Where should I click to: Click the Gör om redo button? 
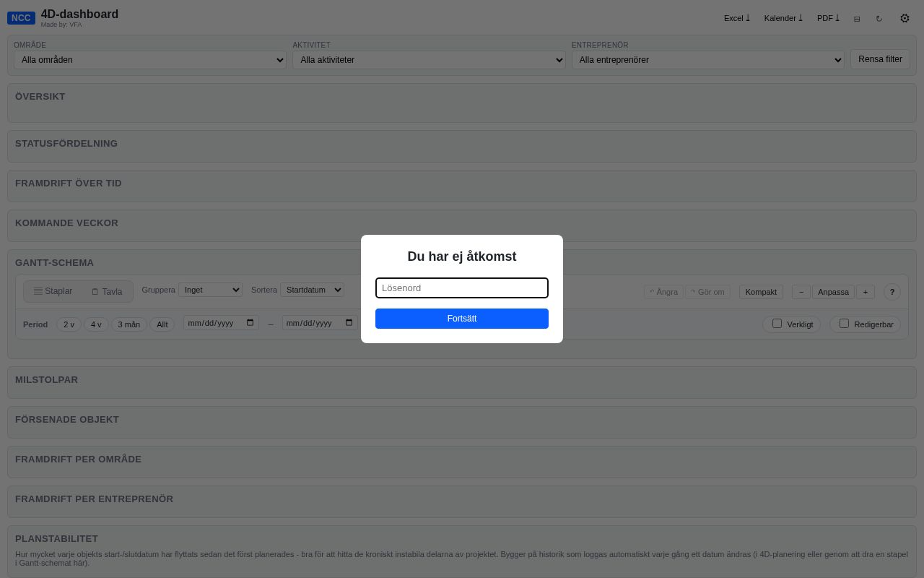[x=707, y=292]
